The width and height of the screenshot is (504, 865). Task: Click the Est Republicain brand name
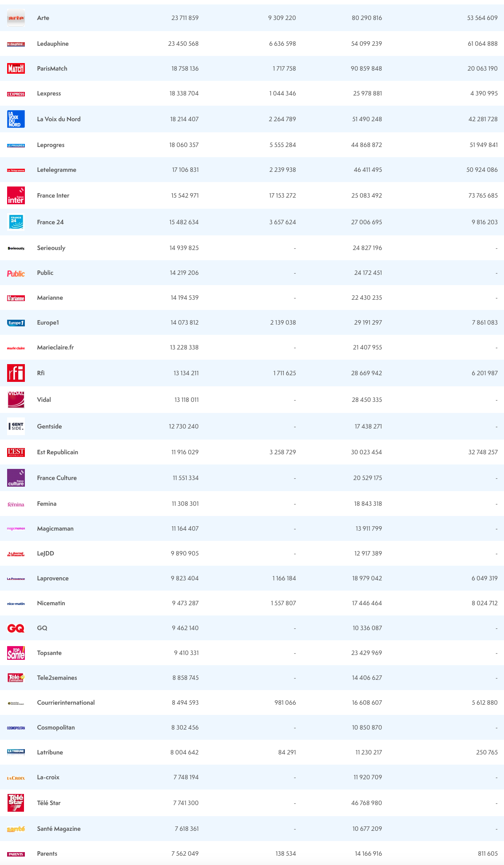tap(58, 452)
